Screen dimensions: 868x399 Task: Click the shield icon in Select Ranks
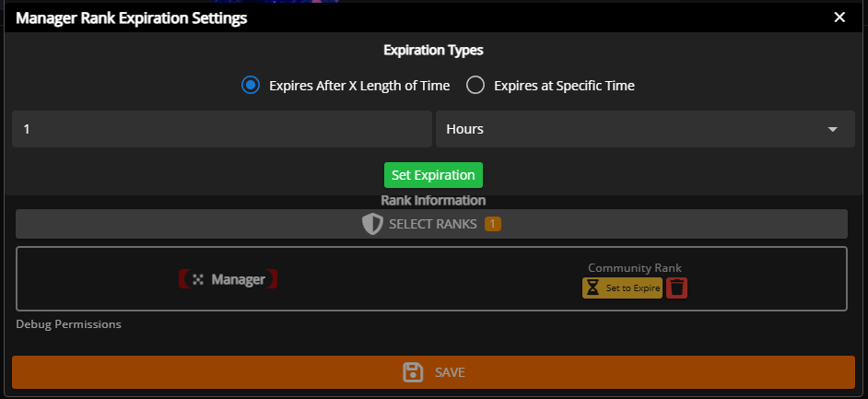(x=371, y=224)
